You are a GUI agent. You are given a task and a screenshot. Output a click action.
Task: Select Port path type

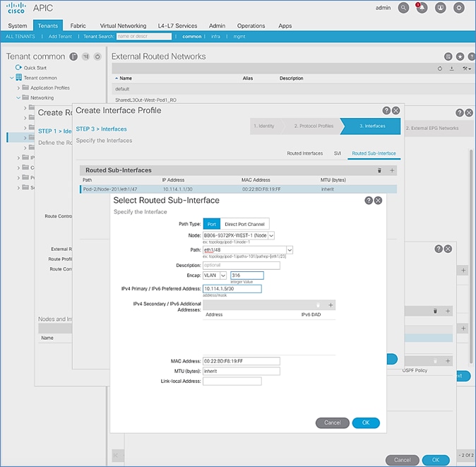coord(212,224)
